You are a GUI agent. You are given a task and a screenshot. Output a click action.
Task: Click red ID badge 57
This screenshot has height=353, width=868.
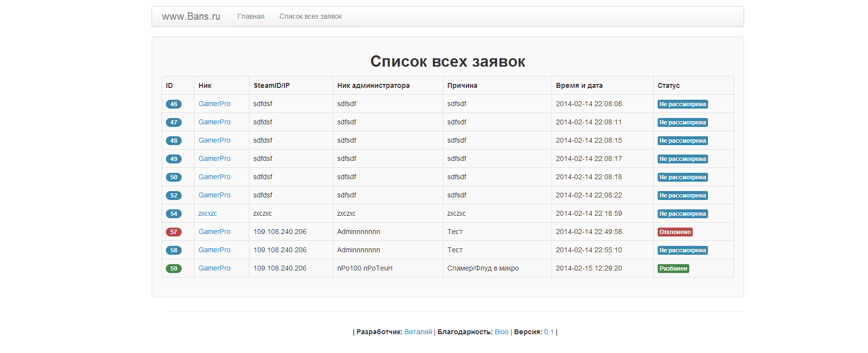[x=174, y=232]
